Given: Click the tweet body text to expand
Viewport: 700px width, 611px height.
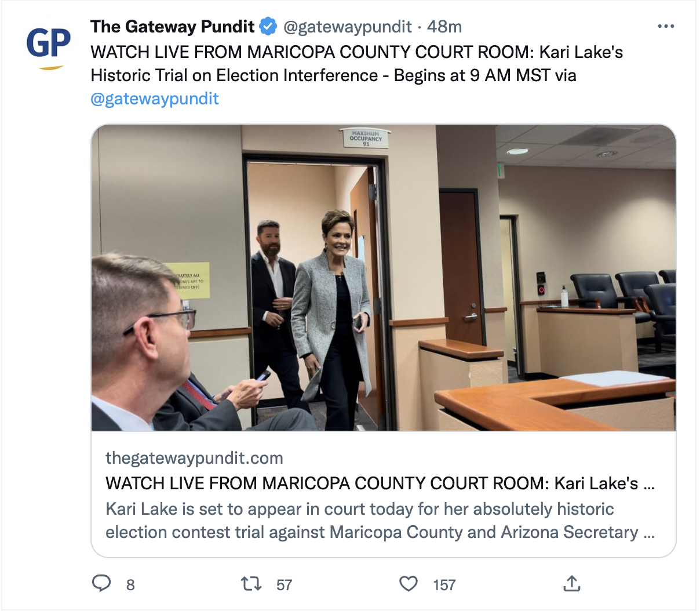Looking at the screenshot, I should (357, 64).
